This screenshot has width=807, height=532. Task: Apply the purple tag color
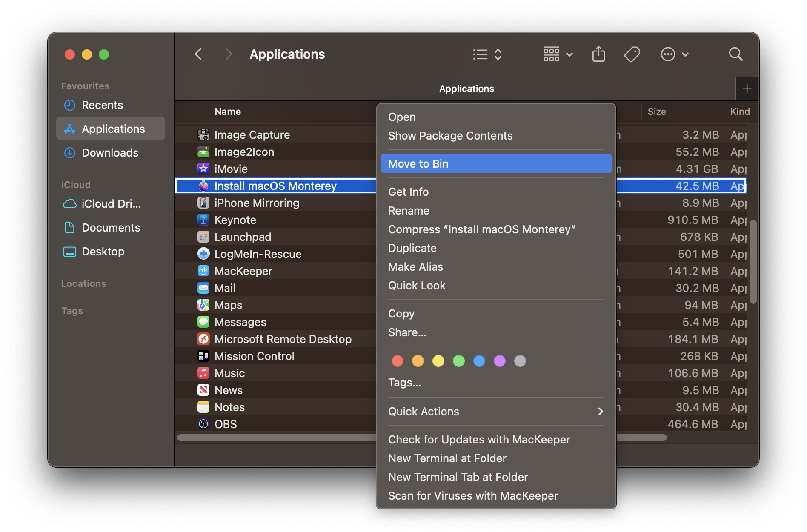click(x=500, y=361)
